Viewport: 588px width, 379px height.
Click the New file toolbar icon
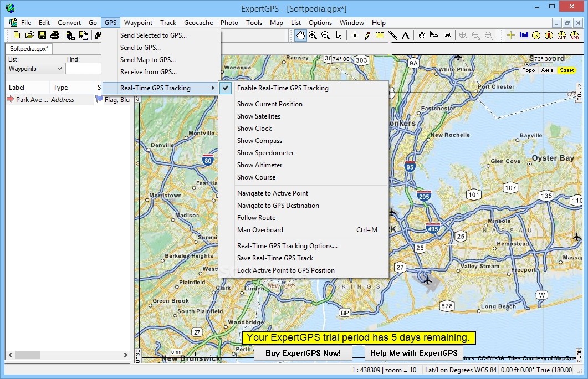click(17, 35)
